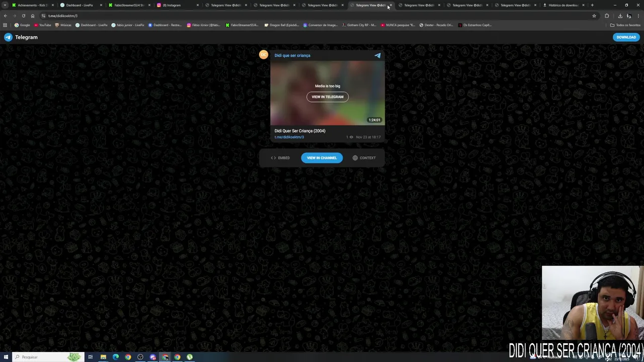The height and width of the screenshot is (362, 644).
Task: Open Dexter - Pecado Original bookmark
Action: click(436, 25)
